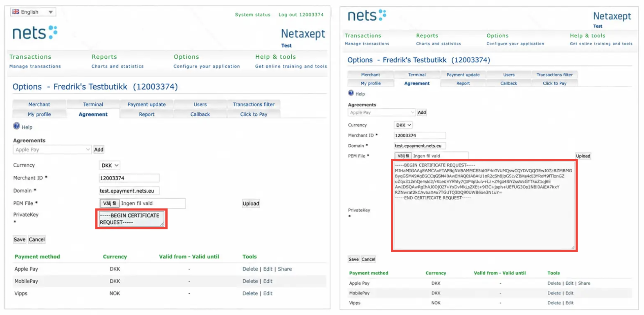Open the Callback tab in left panel

click(200, 114)
